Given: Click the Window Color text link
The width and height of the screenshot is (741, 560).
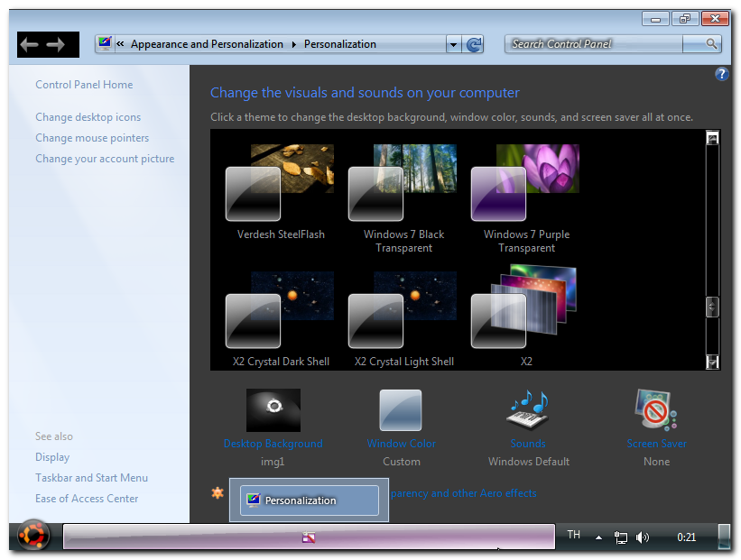Looking at the screenshot, I should point(402,444).
